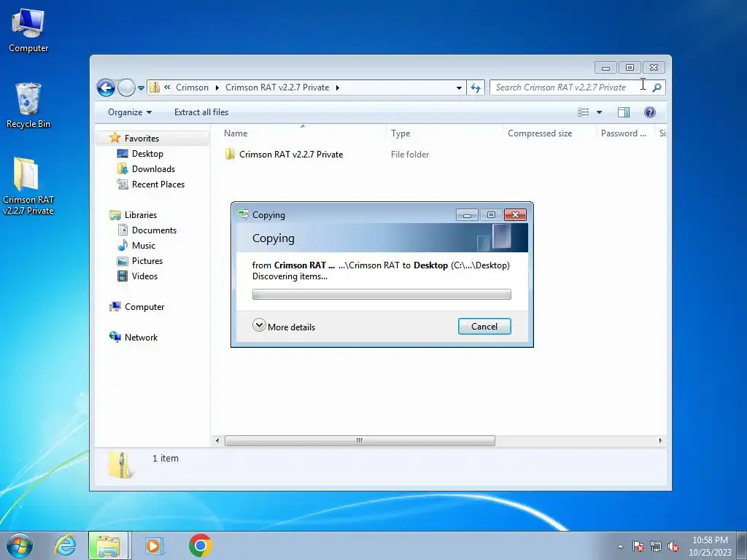Open the More view options dropdown arrow
The height and width of the screenshot is (560, 747).
point(600,112)
